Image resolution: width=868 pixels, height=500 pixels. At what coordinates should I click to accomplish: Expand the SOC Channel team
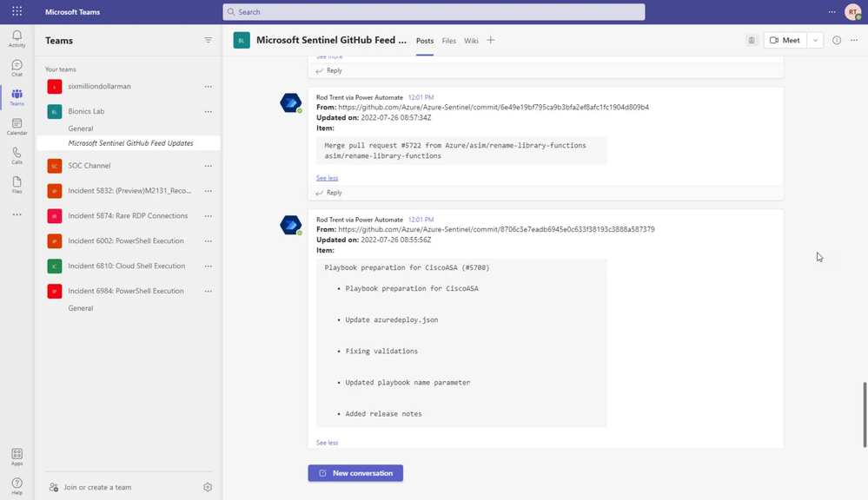(89, 166)
